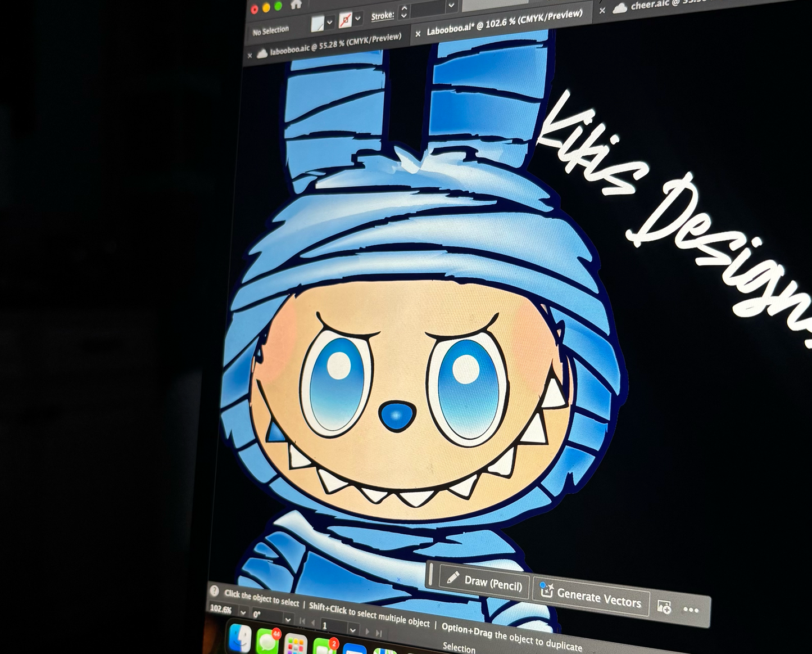Open FaceTime from the Dock
This screenshot has width=812, height=654.
click(x=323, y=647)
